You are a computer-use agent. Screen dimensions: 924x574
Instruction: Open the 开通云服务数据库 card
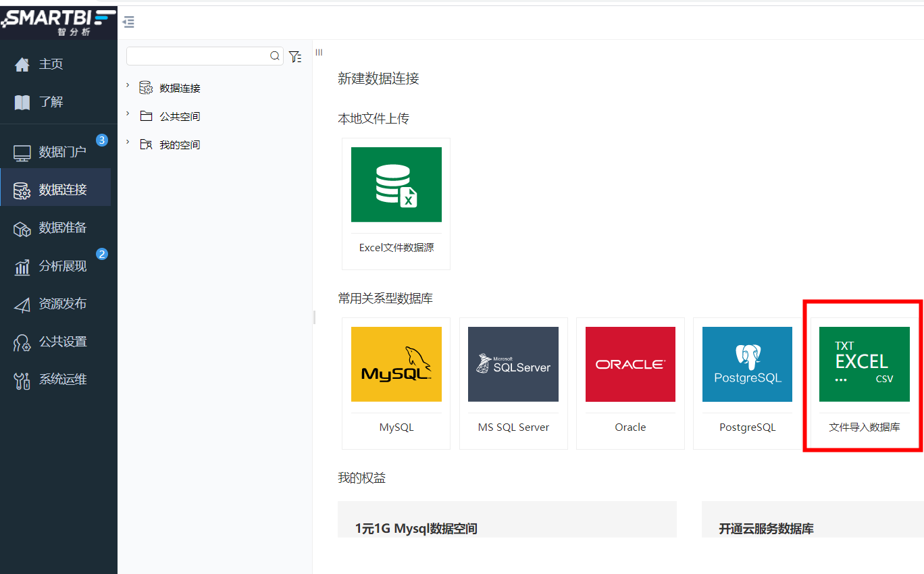tap(813, 519)
